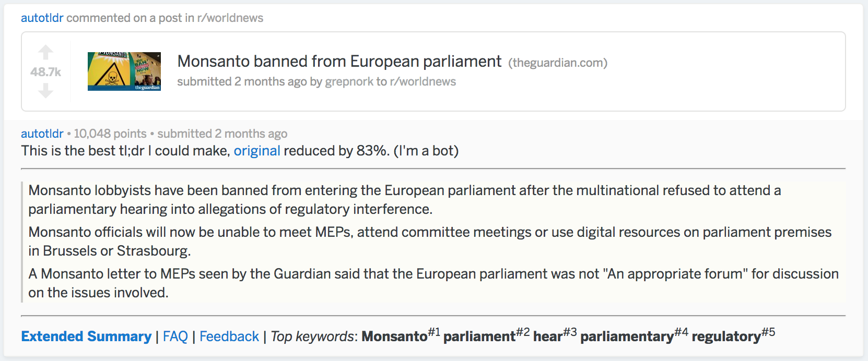The width and height of the screenshot is (868, 361).
Task: Visit theguardian.com domain link
Action: [x=558, y=63]
